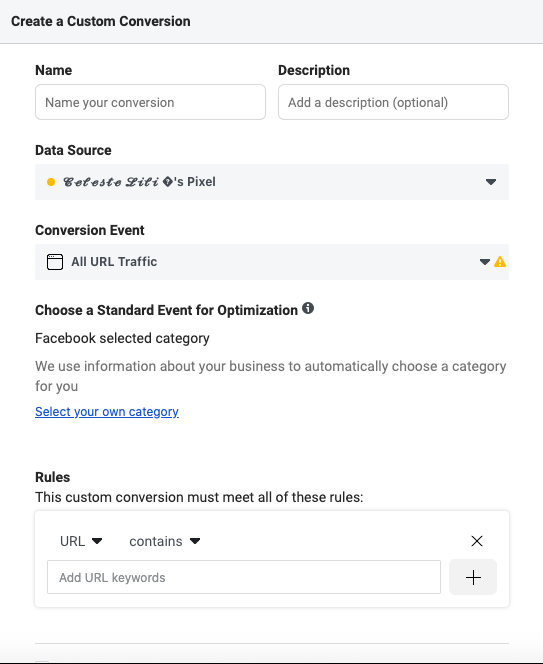Click the yellow warning triangle icon

point(500,262)
